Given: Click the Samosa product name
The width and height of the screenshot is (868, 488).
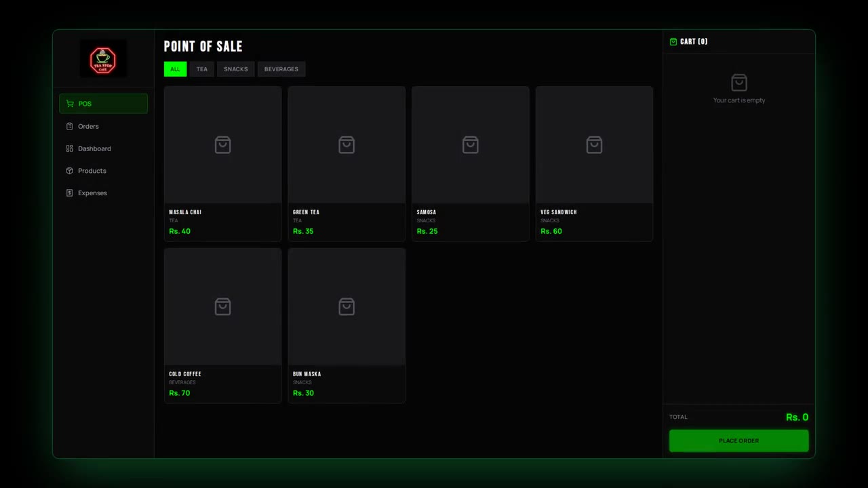Looking at the screenshot, I should point(427,212).
